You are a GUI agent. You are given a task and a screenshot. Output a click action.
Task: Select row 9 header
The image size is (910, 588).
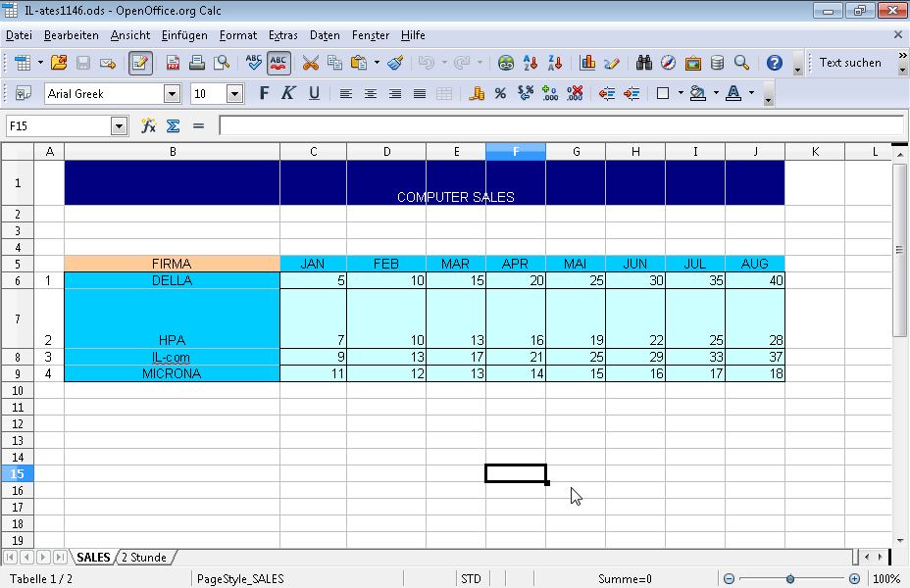[18, 374]
